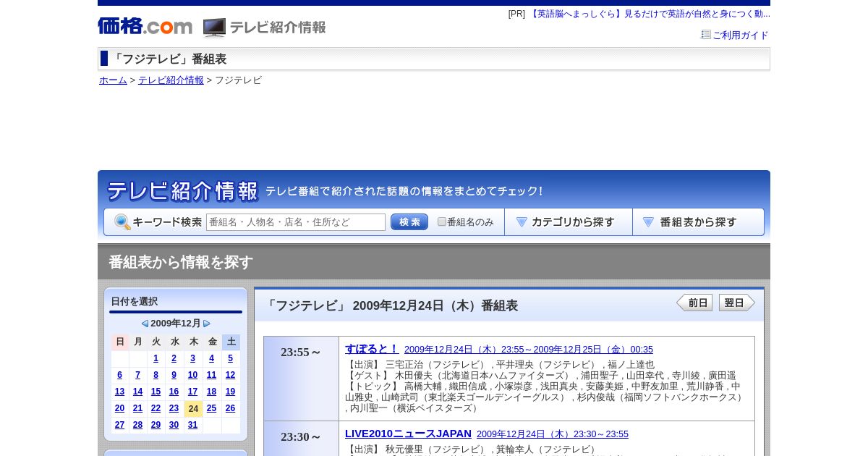The width and height of the screenshot is (868, 456).
Task: Select December 5 in the calendar
Action: [231, 358]
